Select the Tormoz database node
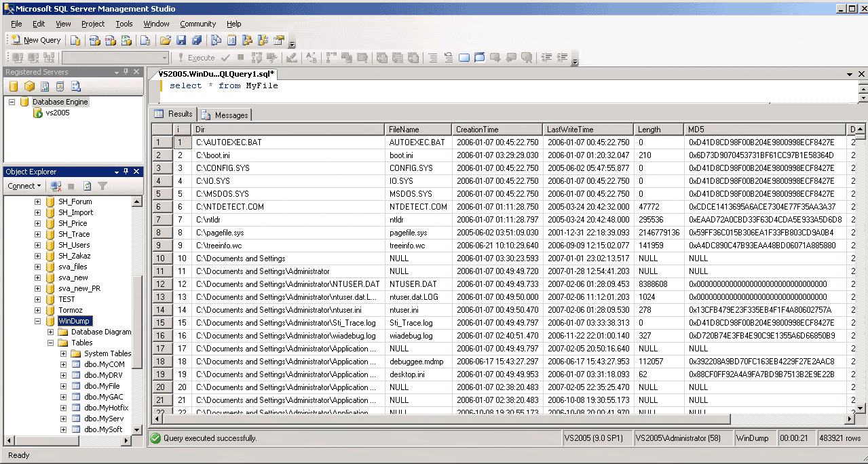Viewport: 868px width, 464px height. click(x=70, y=310)
